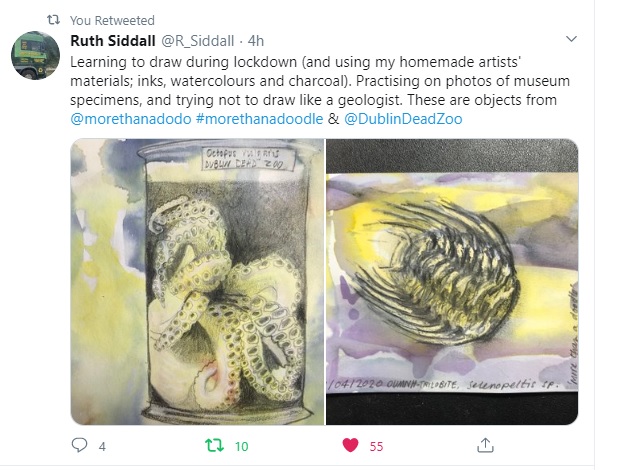The image size is (623, 470).
Task: Click the retweet count 10
Action: coord(242,447)
